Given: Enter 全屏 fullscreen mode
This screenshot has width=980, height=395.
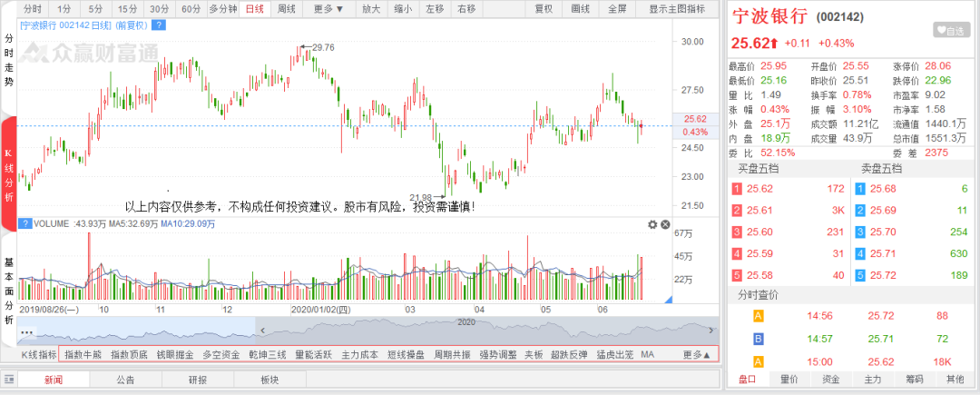Looking at the screenshot, I should pos(617,9).
